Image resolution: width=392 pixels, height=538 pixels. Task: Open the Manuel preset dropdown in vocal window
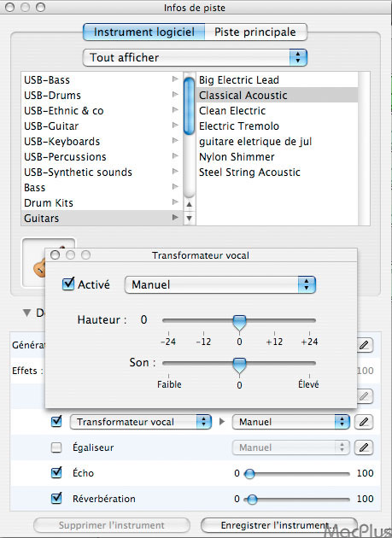220,284
